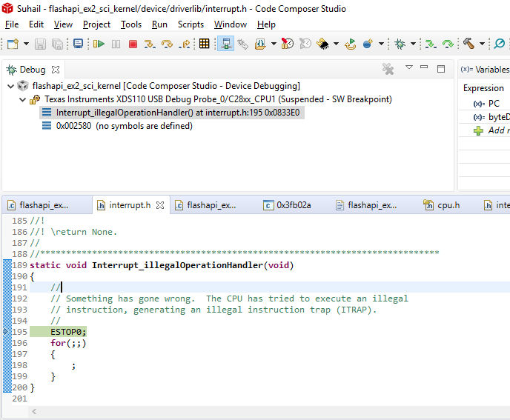Suspend execution with the pause icon
Screen dimensions: 510x420
(116, 44)
